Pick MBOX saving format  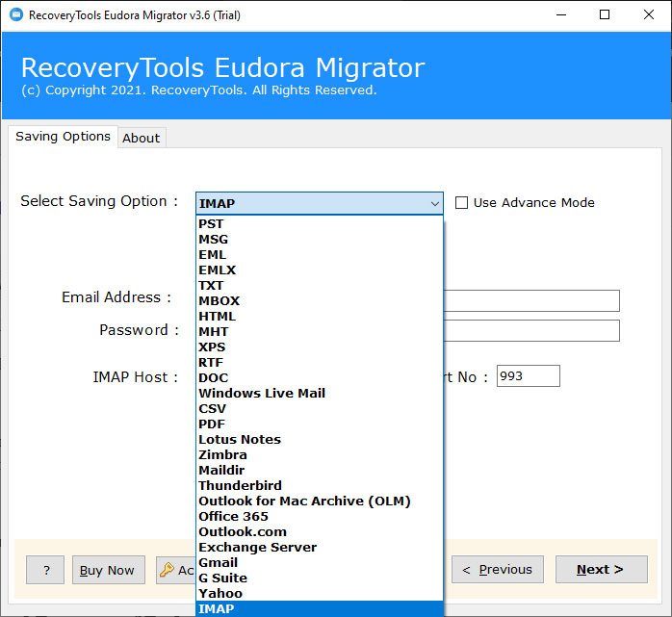(320, 300)
